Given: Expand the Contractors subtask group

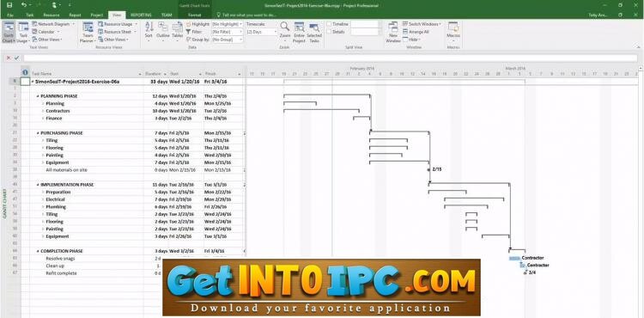Looking at the screenshot, I should (x=43, y=111).
